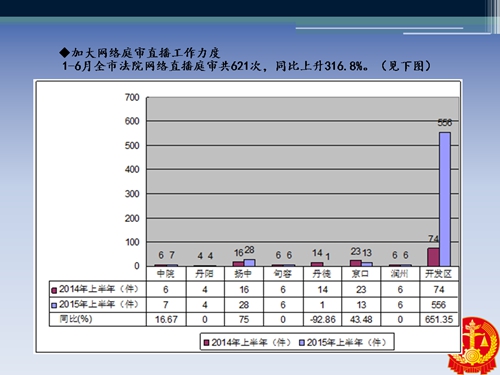
Task: Click the 23 bar for 京口
Action: 356,263
